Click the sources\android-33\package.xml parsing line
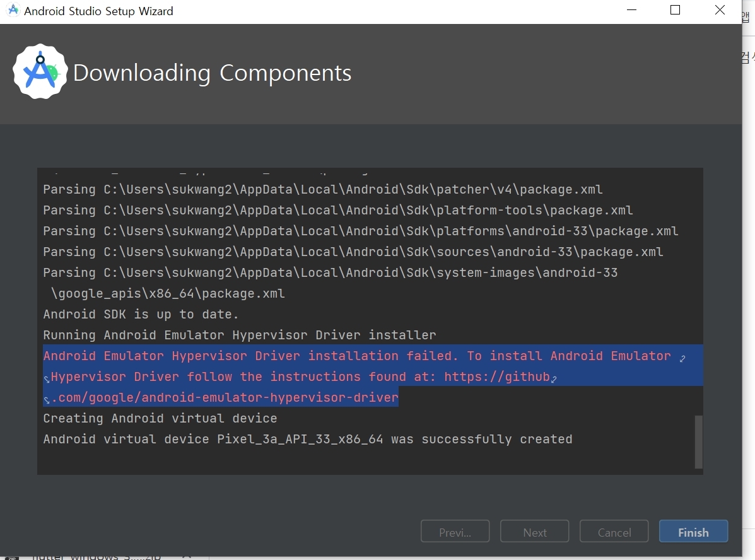The width and height of the screenshot is (755, 560). 353,252
